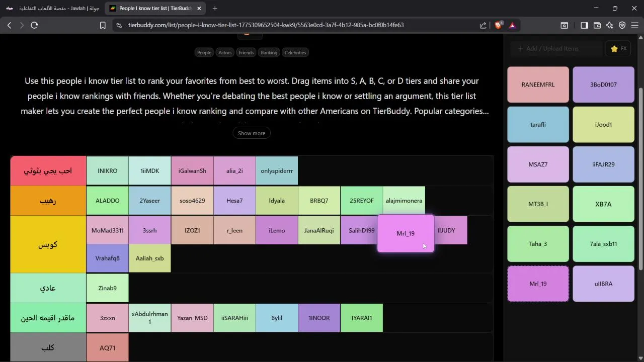Click the iGalwanSh tile
The width and height of the screenshot is (644, 362).
coord(192,171)
